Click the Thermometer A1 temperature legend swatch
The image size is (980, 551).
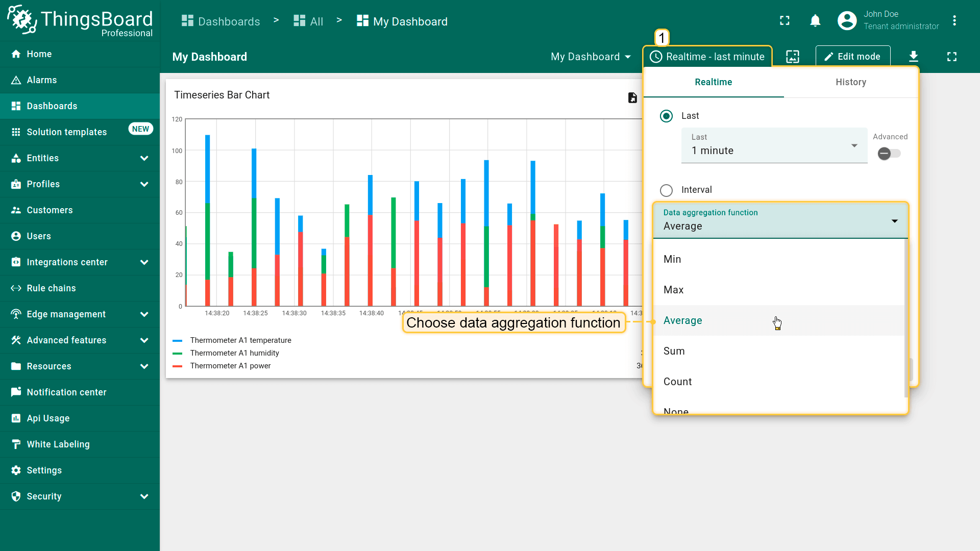click(178, 340)
